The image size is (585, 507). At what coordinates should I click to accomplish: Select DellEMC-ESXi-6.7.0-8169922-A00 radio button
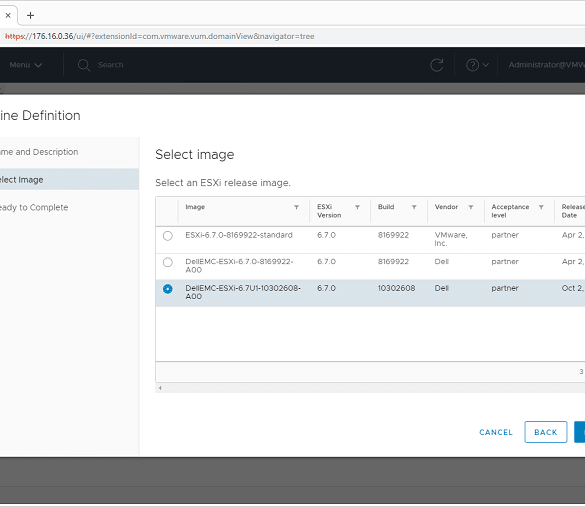(x=168, y=262)
